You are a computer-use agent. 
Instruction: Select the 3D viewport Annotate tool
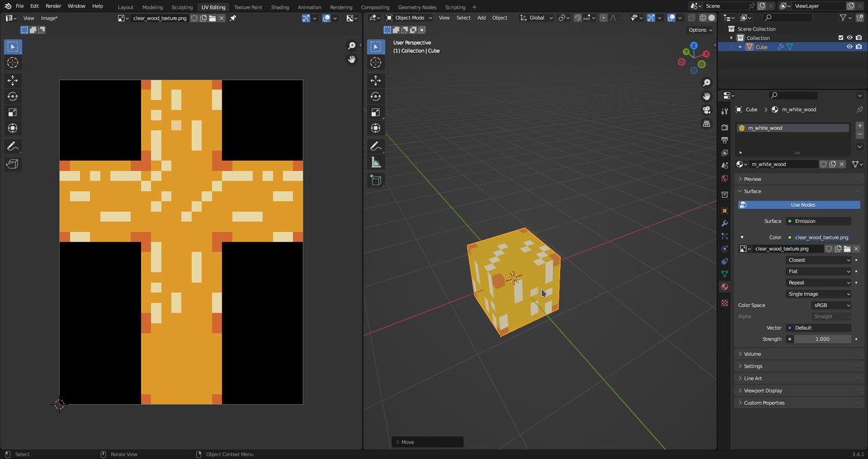coord(376,146)
